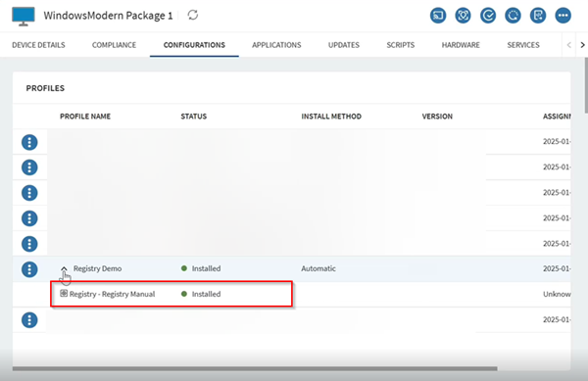Click the date in Registry Demo row
The width and height of the screenshot is (588, 381).
(x=557, y=268)
